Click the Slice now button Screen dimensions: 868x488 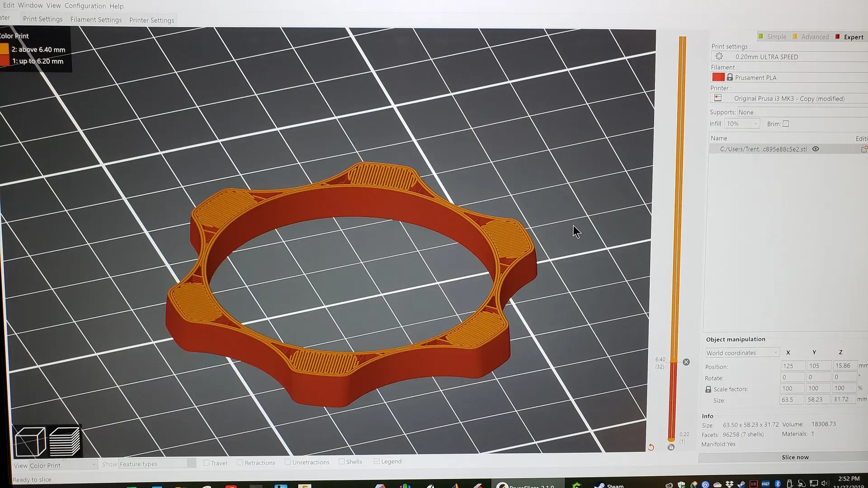(783, 457)
